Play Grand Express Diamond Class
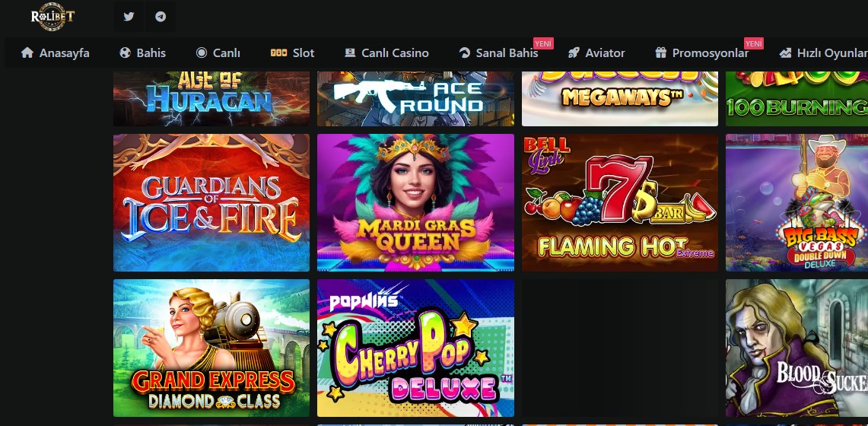 point(211,348)
